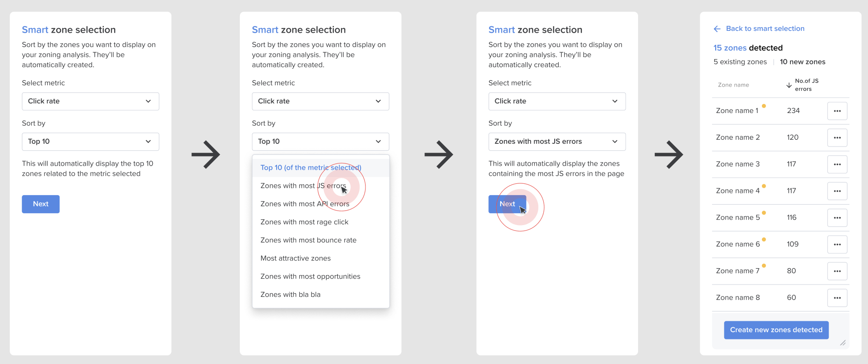Image resolution: width=868 pixels, height=364 pixels.
Task: Open more options for Zone name 3
Action: tap(837, 164)
